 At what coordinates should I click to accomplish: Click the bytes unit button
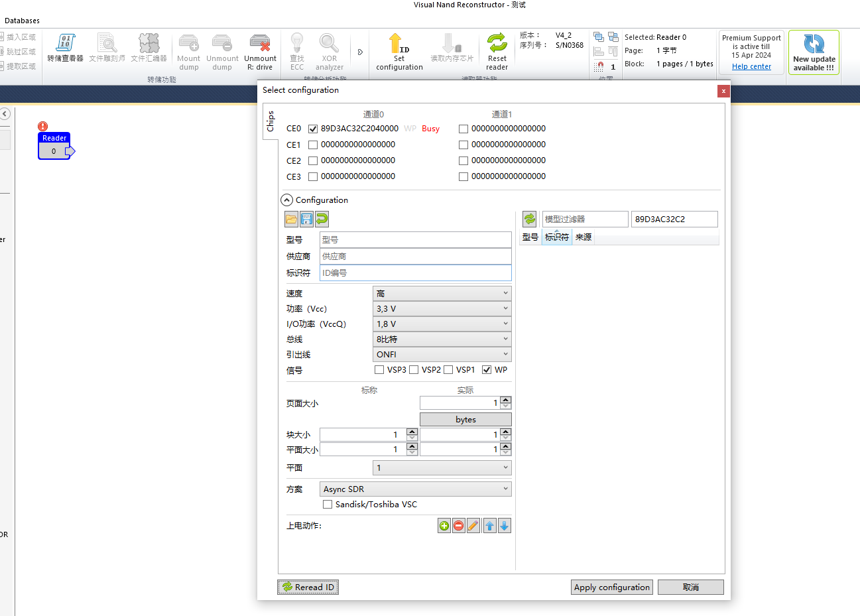[x=465, y=419]
